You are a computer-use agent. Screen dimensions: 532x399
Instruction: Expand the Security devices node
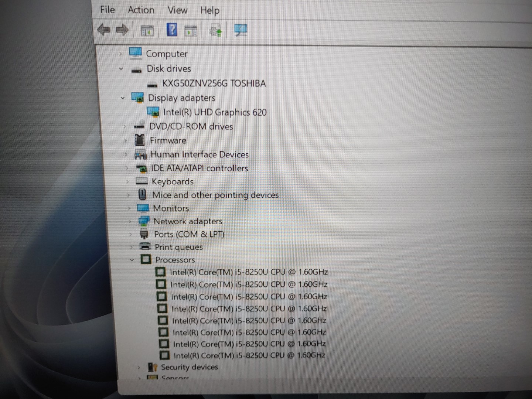(139, 368)
